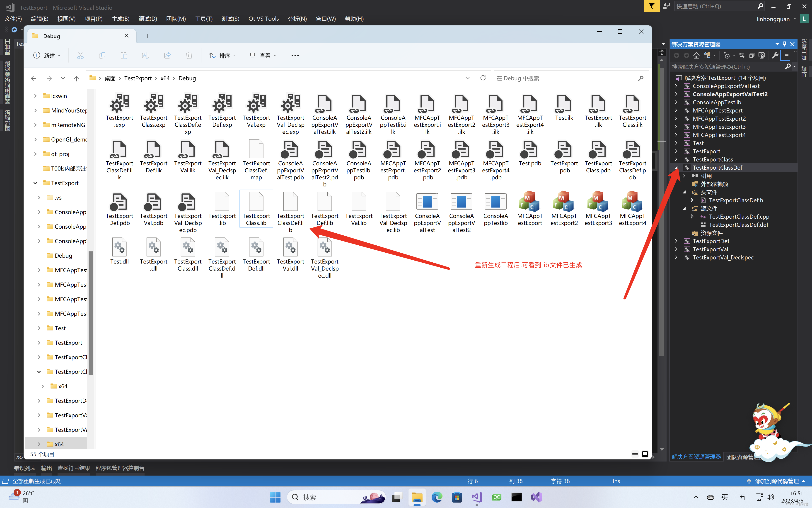Select TestExportClassDef.map file

[256, 160]
